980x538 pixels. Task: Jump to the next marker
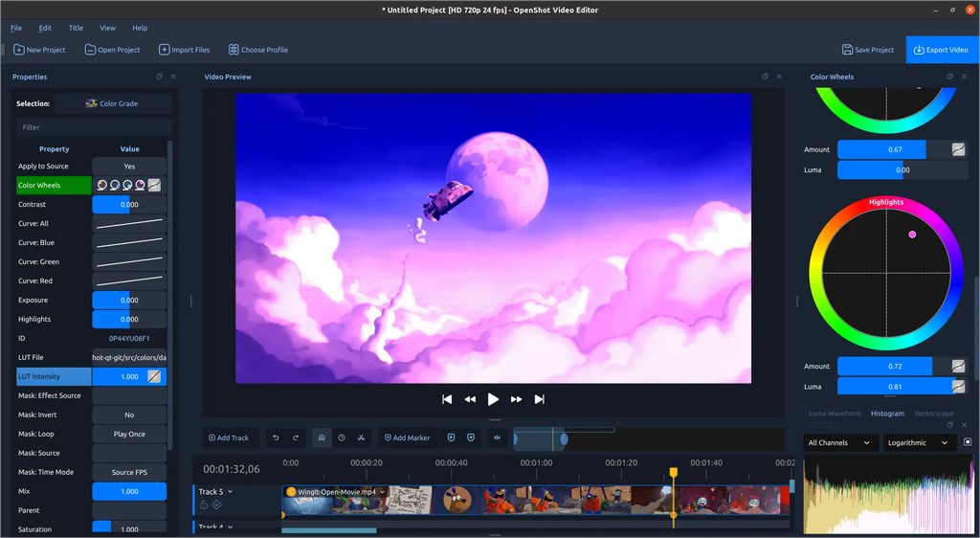pos(471,438)
